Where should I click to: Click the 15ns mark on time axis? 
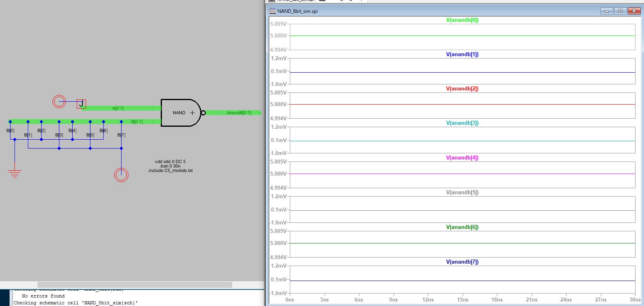point(463,300)
